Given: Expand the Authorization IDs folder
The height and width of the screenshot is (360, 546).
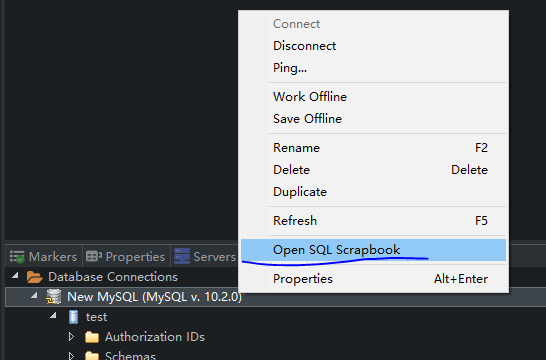Looking at the screenshot, I should coord(71,337).
